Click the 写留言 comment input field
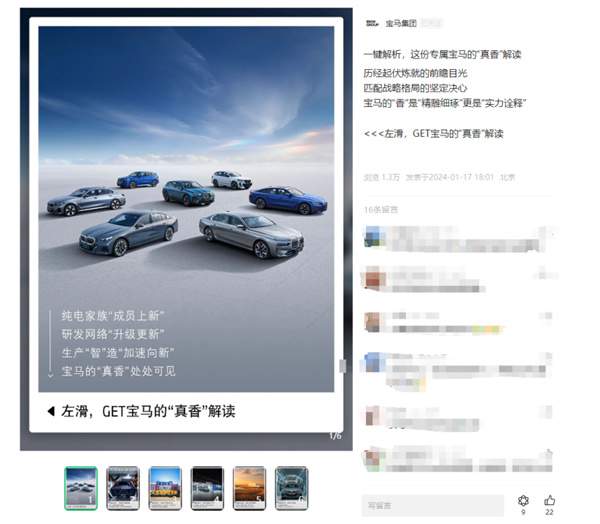The width and height of the screenshot is (600, 524). click(x=432, y=506)
